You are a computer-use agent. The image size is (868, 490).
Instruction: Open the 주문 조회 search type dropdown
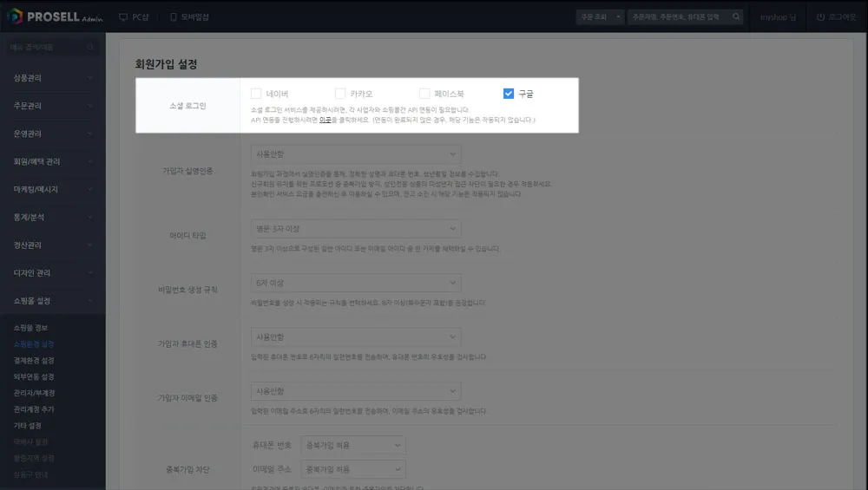(x=600, y=17)
